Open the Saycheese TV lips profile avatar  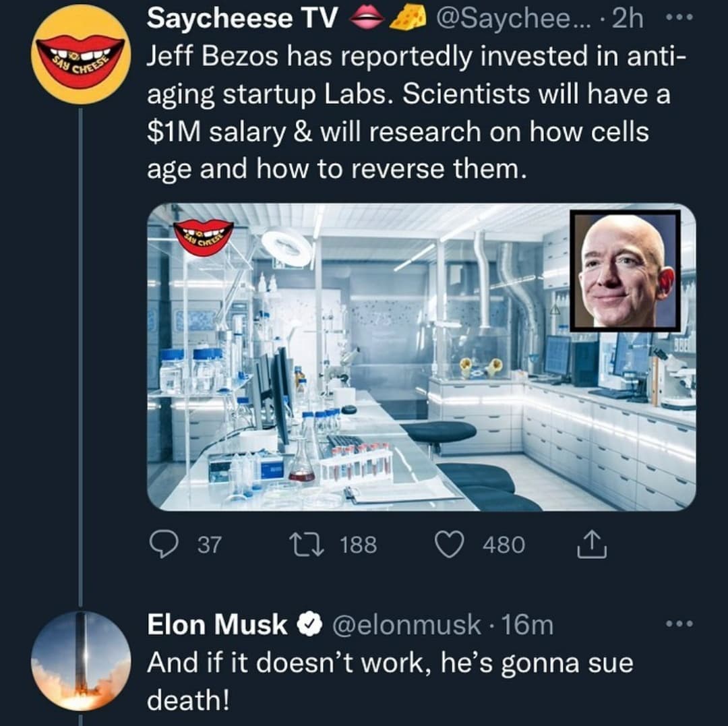pos(81,54)
